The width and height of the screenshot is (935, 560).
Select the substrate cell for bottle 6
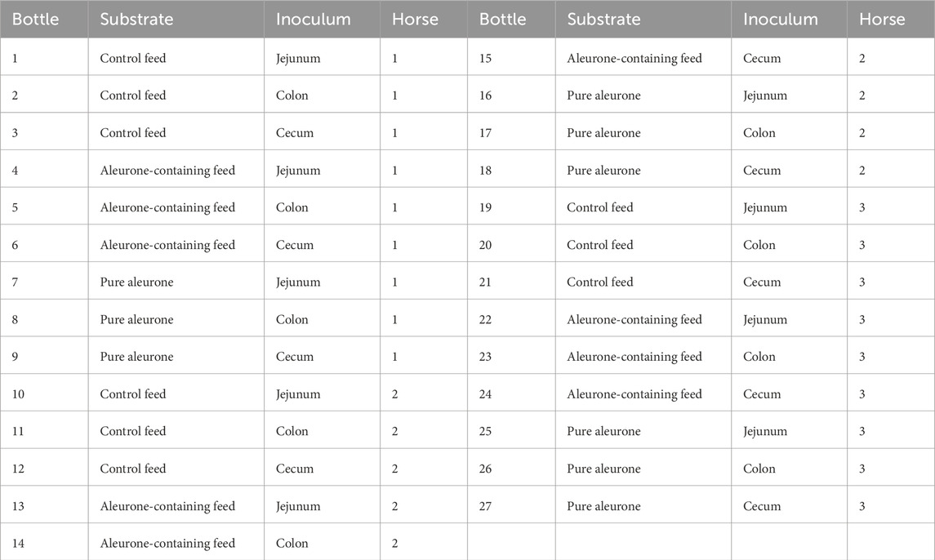(x=167, y=245)
